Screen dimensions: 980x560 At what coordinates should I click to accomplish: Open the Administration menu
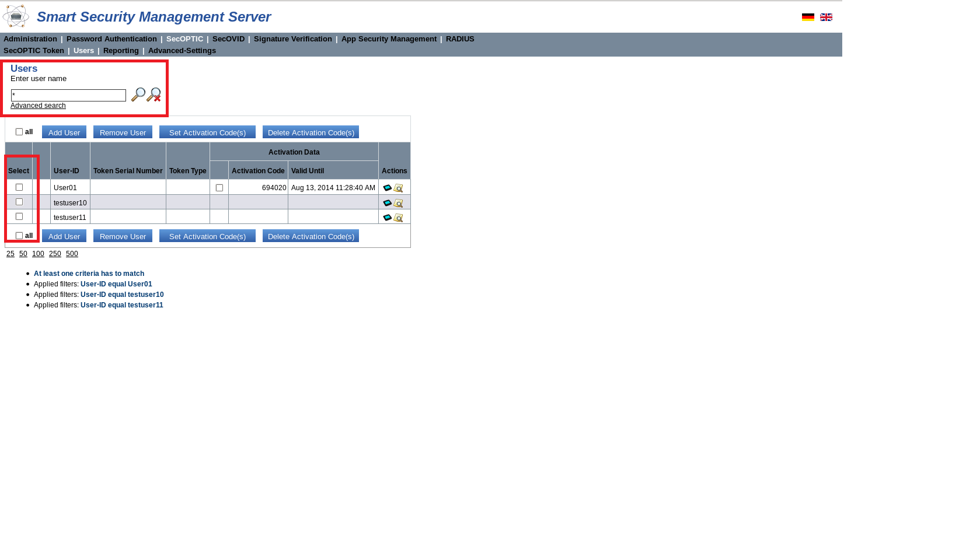pos(30,39)
